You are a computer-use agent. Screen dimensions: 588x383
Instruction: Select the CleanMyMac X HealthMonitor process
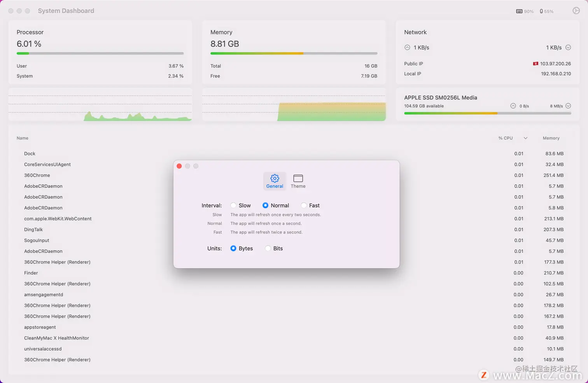pos(294,338)
